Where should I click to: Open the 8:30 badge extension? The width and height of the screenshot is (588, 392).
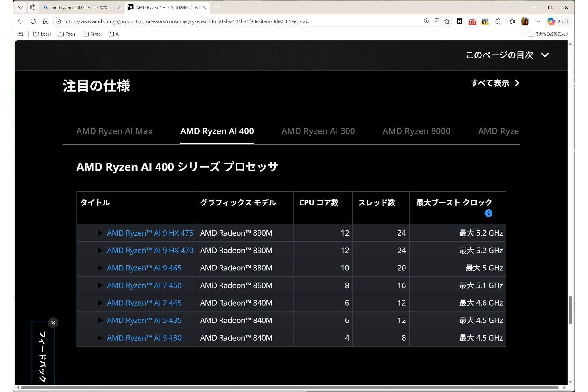pos(485,21)
